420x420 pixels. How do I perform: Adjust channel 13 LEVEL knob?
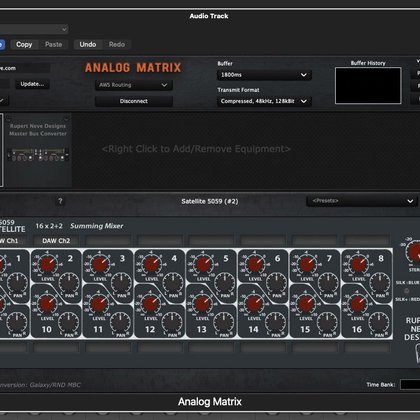pos(203,304)
